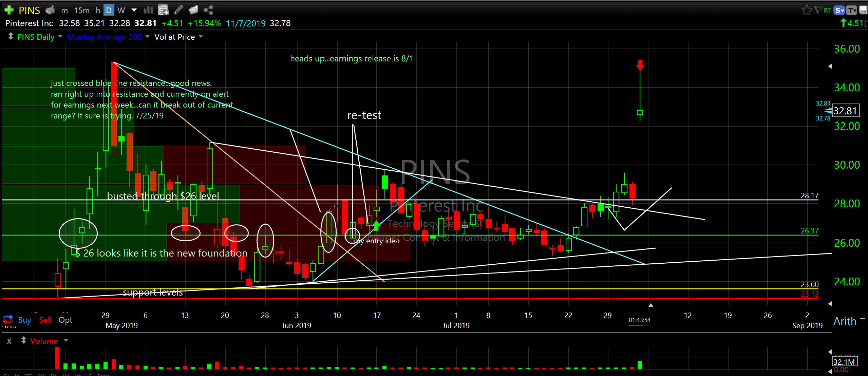The width and height of the screenshot is (868, 376).
Task: Click the cash register trading icon
Action: (x=50, y=10)
